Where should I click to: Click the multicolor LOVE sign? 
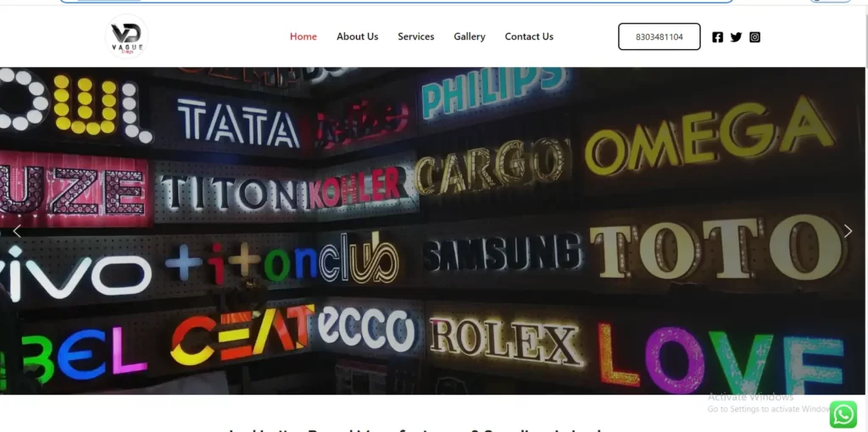click(721, 356)
